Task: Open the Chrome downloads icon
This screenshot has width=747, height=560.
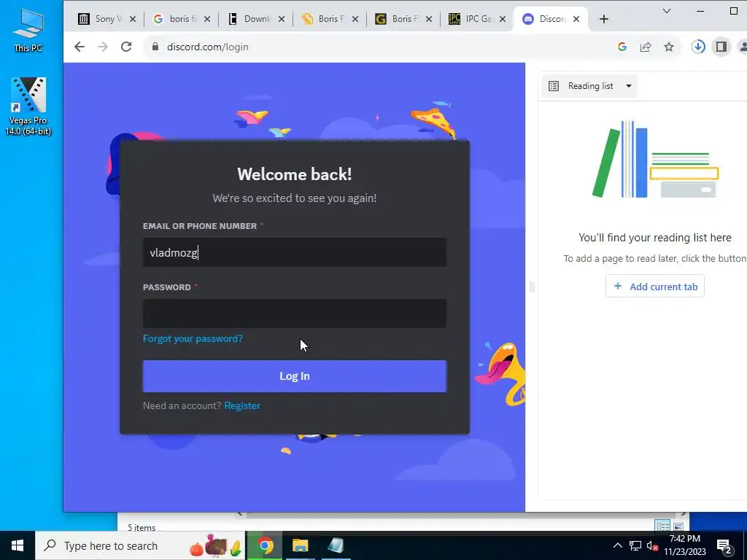Action: [698, 47]
